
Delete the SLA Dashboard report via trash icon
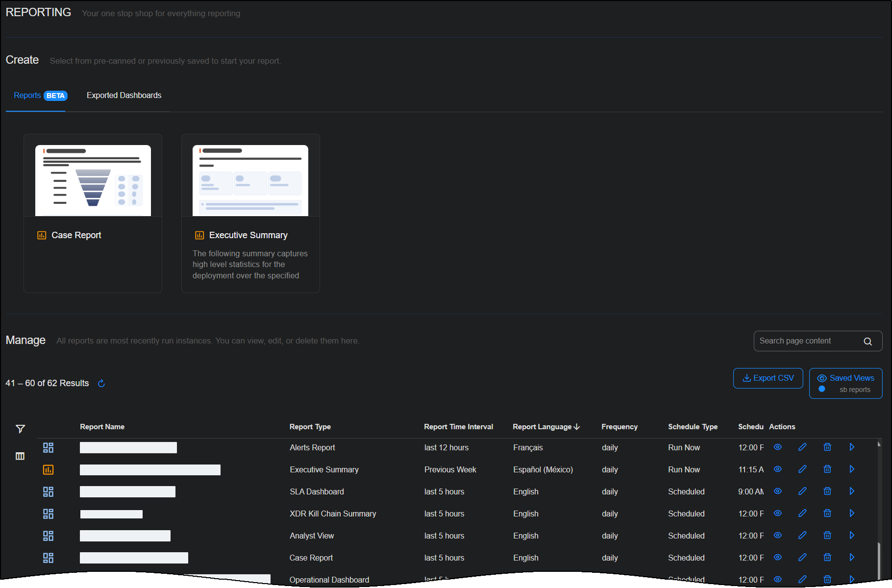click(827, 491)
